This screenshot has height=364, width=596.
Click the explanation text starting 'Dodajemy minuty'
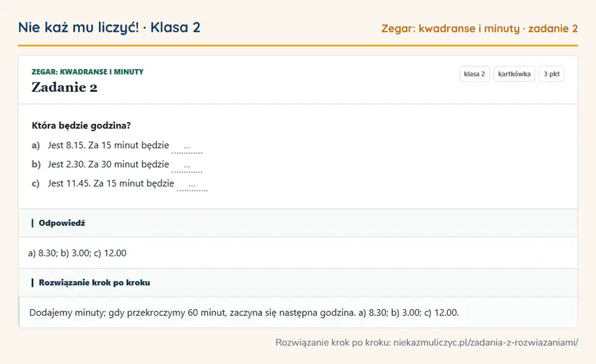(244, 313)
